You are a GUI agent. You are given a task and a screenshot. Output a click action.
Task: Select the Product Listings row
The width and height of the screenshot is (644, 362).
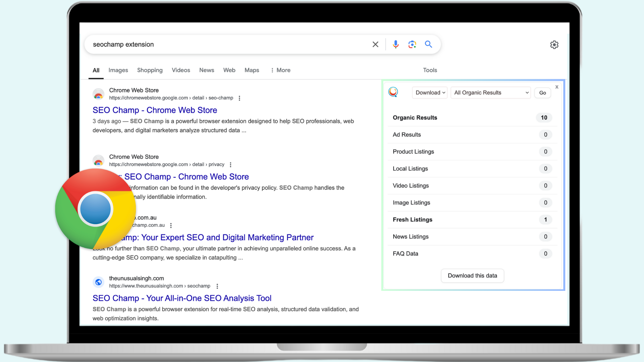pyautogui.click(x=472, y=152)
